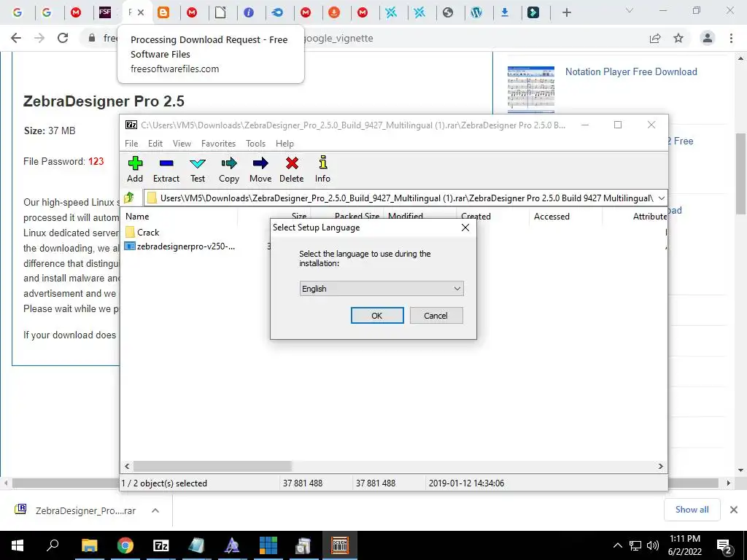This screenshot has height=560, width=747.
Task: Confirm language with the OK button
Action: pyautogui.click(x=377, y=316)
